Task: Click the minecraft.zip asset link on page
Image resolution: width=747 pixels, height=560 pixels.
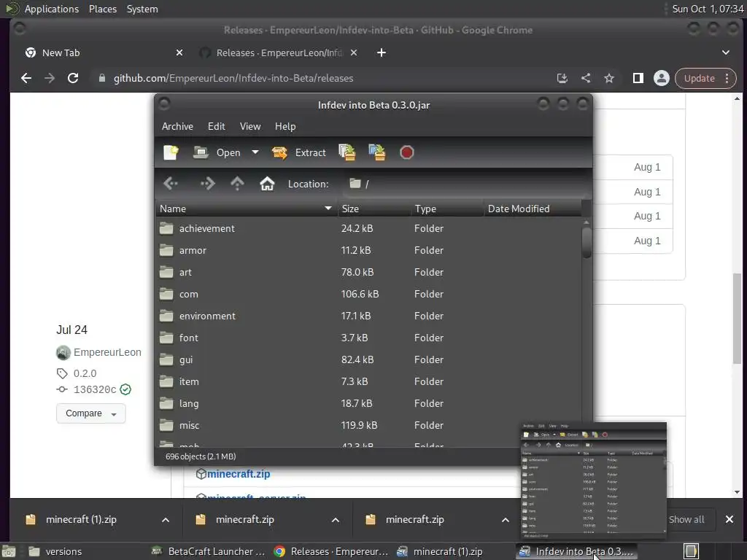Action: click(239, 474)
